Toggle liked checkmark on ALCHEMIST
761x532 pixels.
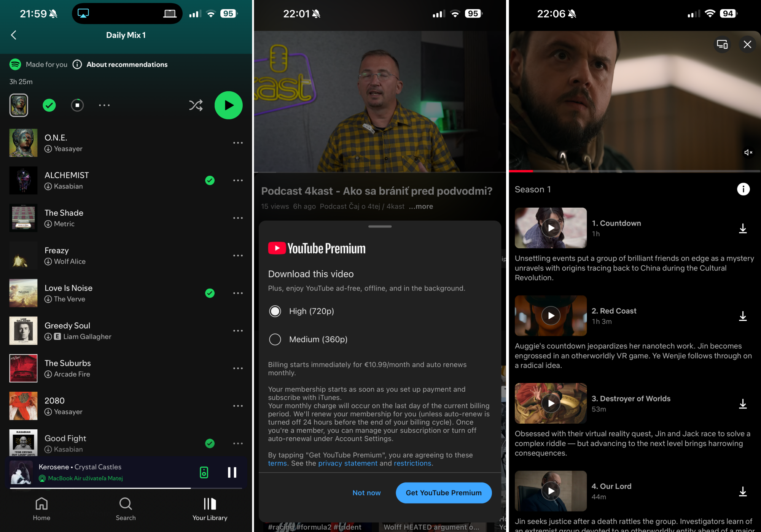pyautogui.click(x=210, y=180)
